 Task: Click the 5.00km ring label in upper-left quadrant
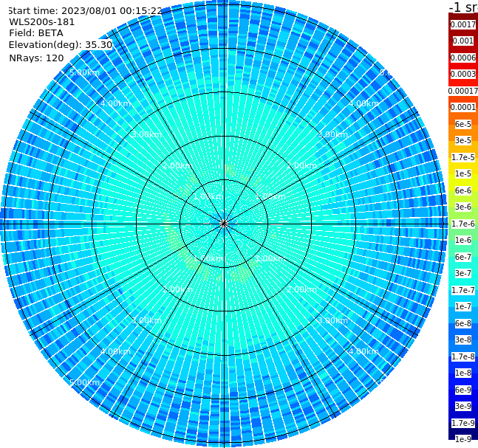[x=84, y=72]
